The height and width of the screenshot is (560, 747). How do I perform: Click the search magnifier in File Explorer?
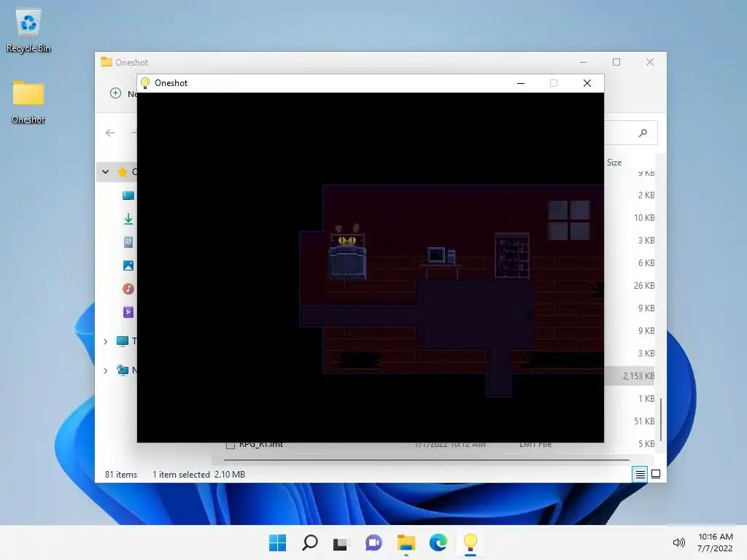643,133
